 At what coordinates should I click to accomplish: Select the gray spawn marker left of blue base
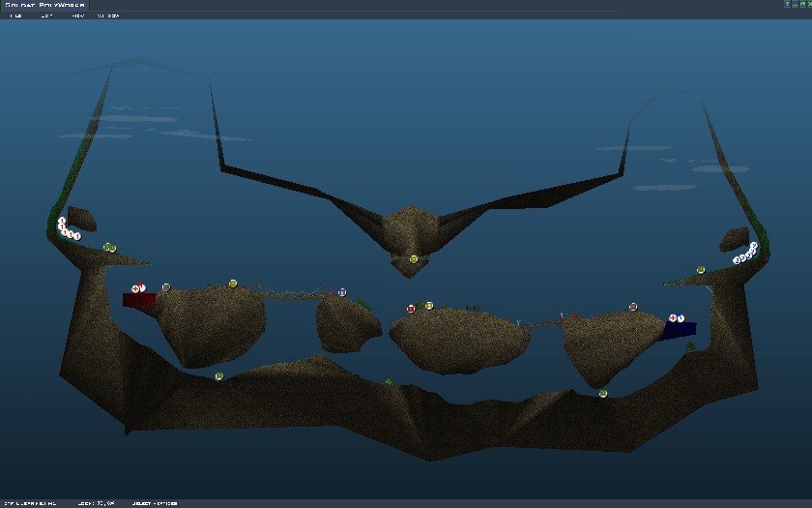point(633,307)
